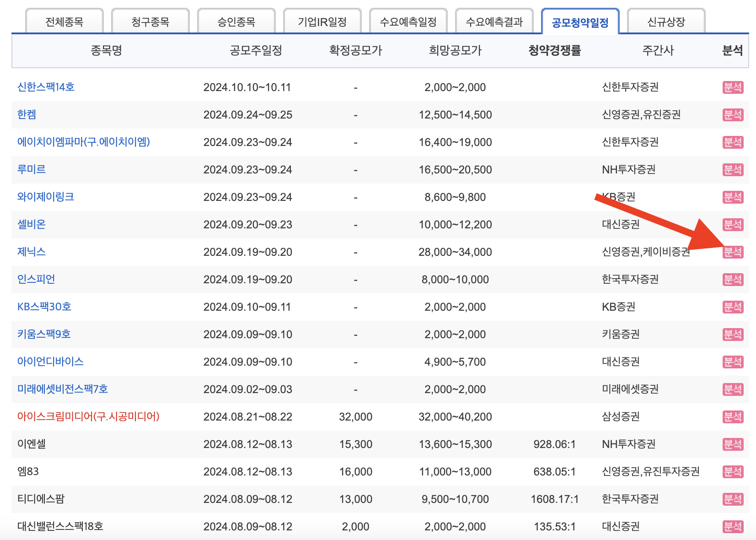Click the 분석 icon for 제닉스
The width and height of the screenshot is (756, 540).
(733, 252)
